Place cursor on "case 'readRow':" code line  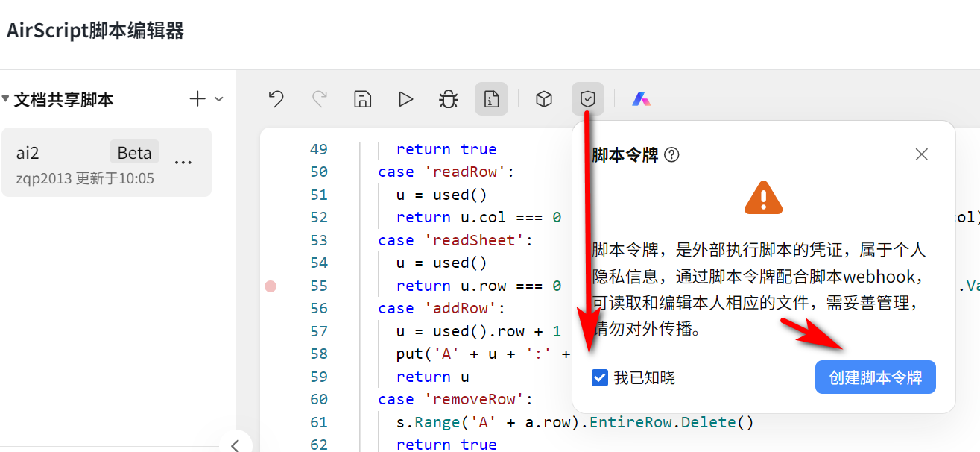446,172
